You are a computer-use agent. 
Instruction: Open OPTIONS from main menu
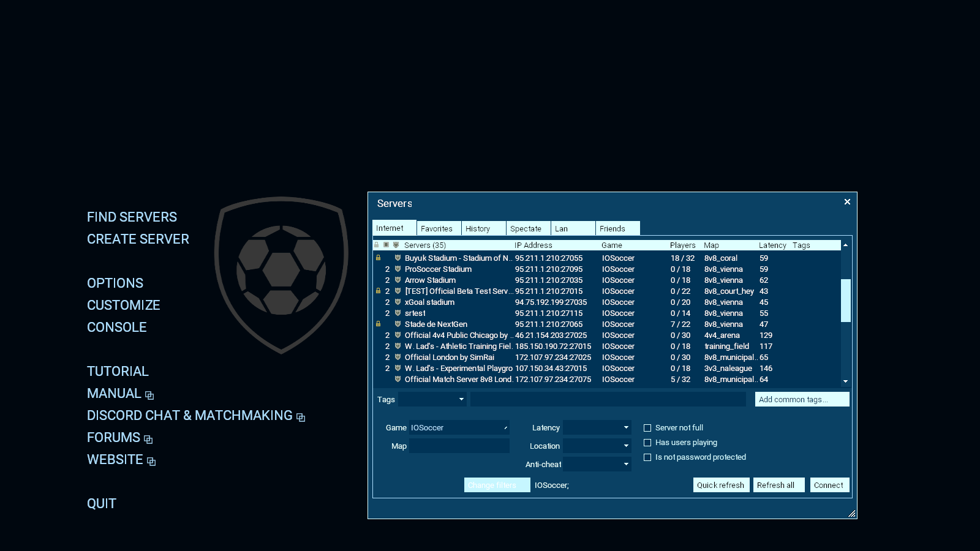tap(115, 283)
